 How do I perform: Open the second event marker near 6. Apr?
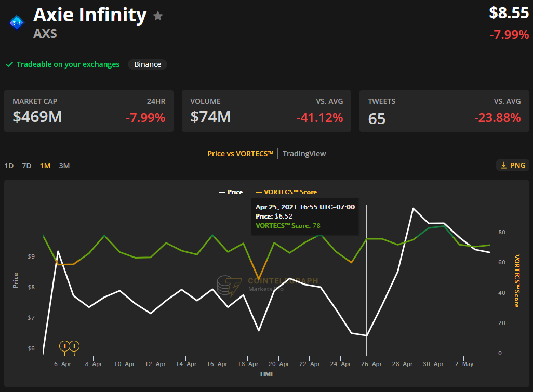click(x=74, y=346)
